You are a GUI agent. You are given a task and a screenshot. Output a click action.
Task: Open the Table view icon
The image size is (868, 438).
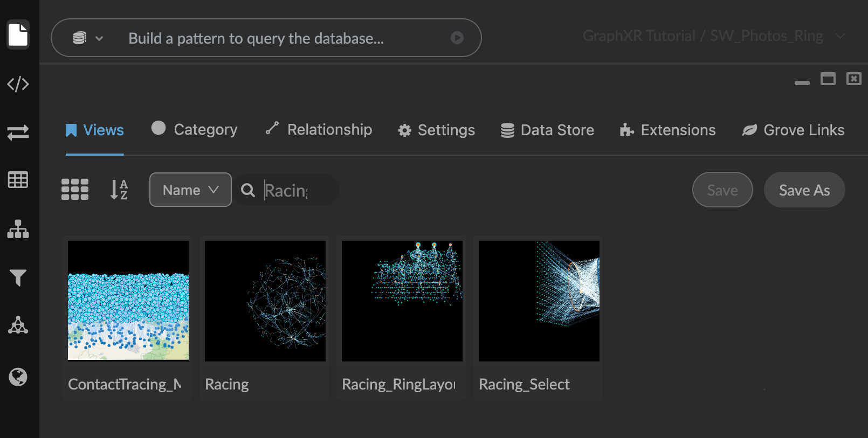(x=18, y=180)
